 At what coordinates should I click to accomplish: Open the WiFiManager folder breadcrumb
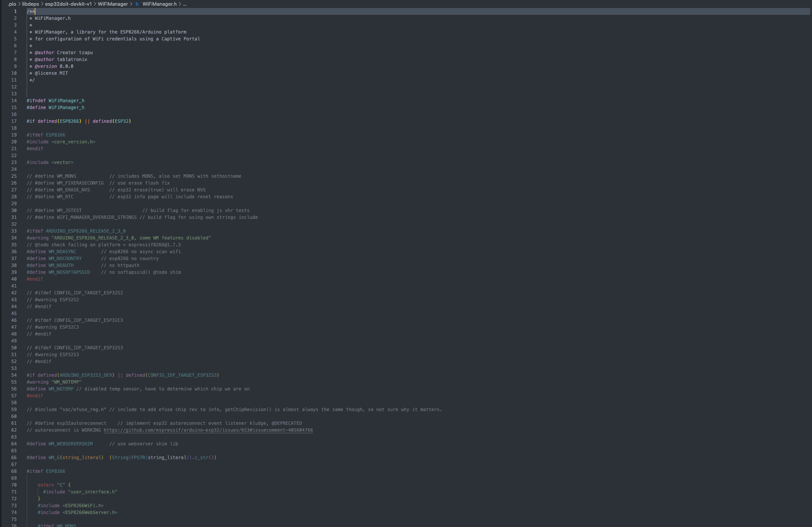click(x=114, y=4)
